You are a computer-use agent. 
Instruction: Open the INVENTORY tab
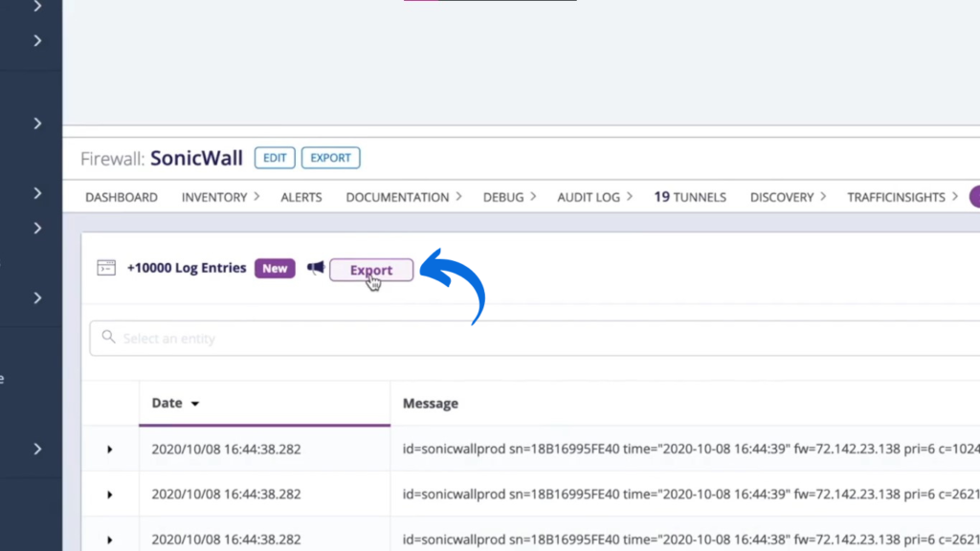point(214,197)
